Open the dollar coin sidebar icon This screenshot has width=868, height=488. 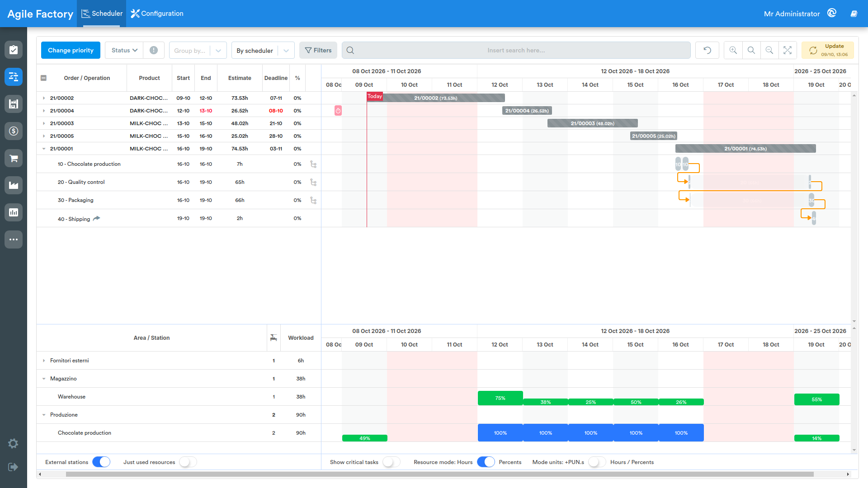point(14,131)
